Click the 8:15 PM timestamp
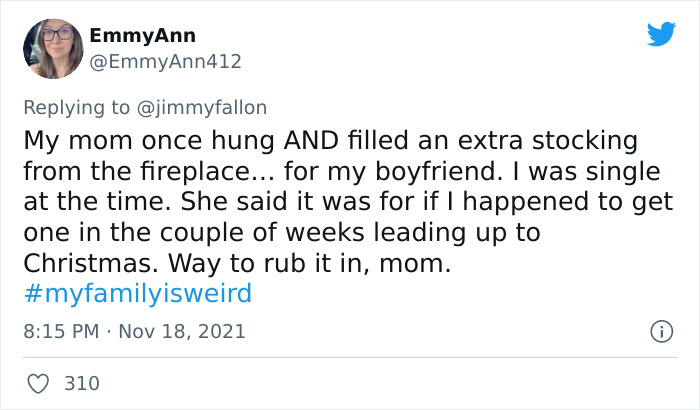The image size is (700, 410). click(x=61, y=330)
